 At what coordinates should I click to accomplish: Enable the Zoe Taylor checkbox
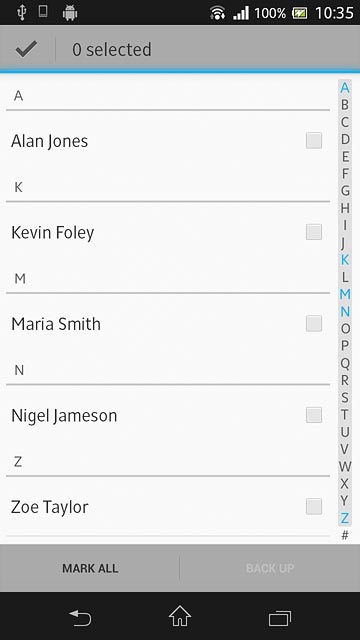(314, 507)
